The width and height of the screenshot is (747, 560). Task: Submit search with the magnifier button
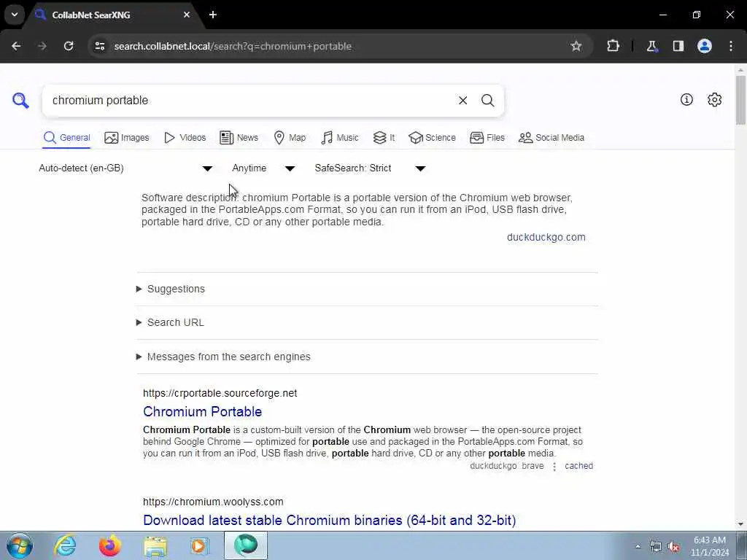coord(487,101)
